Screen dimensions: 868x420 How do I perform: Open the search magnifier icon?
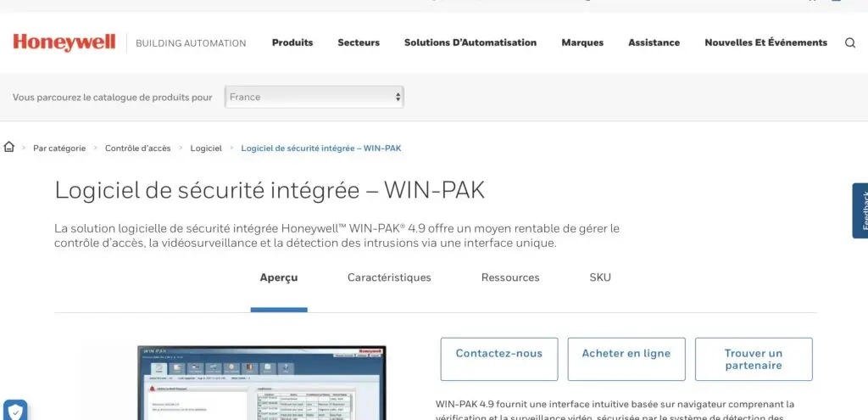pyautogui.click(x=849, y=42)
